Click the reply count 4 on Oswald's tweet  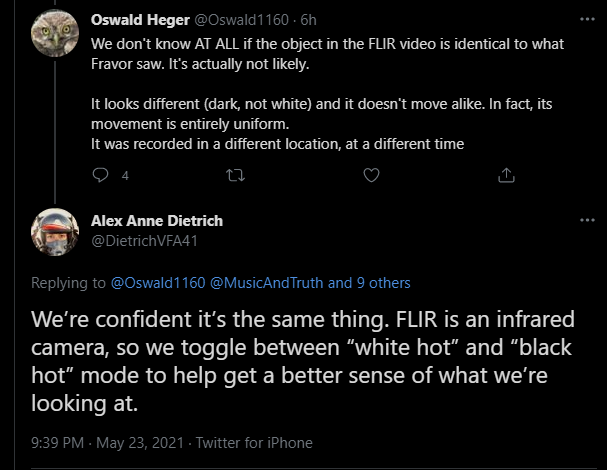point(125,176)
